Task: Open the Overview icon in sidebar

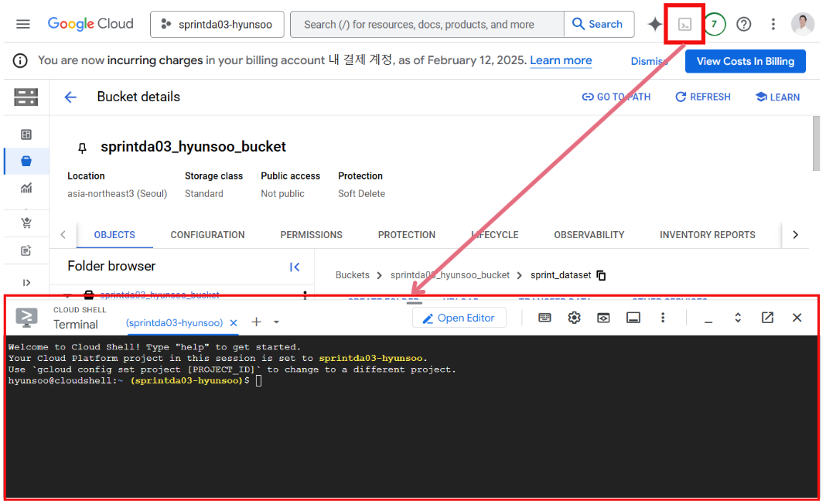Action: pos(26,135)
